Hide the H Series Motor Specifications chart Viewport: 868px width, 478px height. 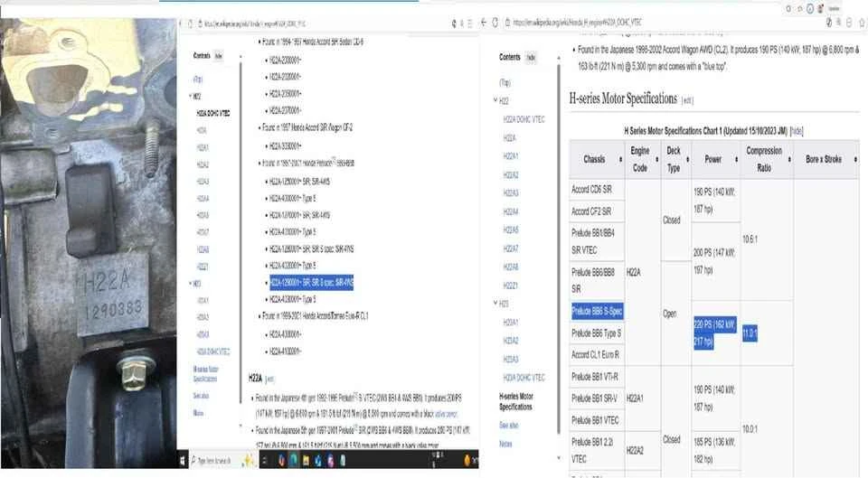tap(797, 131)
